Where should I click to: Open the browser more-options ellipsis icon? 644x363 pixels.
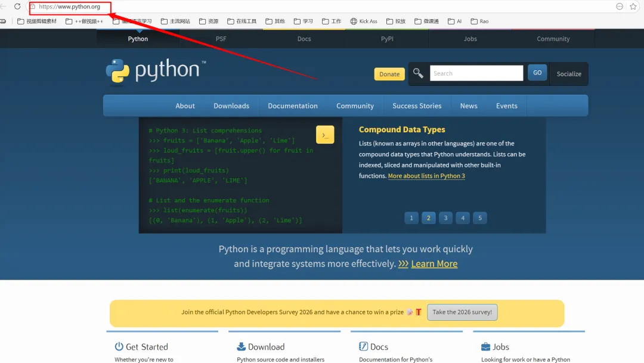620,7
